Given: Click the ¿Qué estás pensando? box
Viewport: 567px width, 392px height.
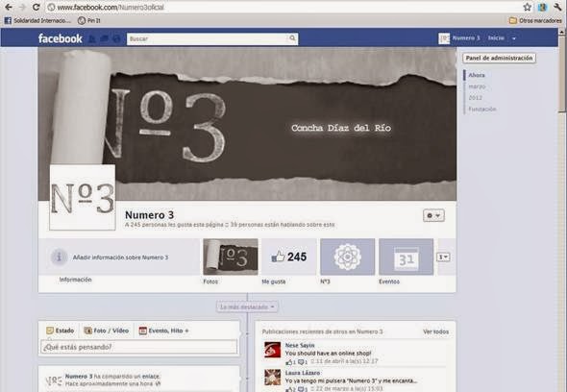Looking at the screenshot, I should (x=138, y=347).
